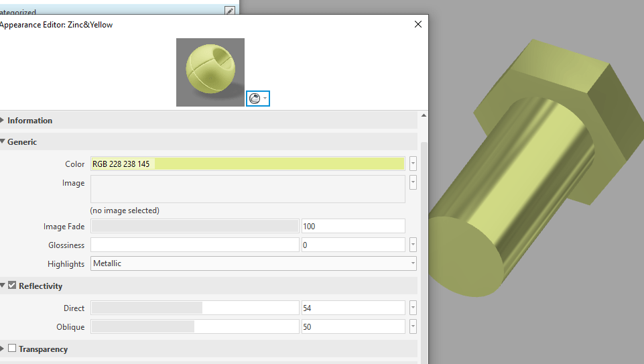
Task: Open the Highlights Metallic dropdown
Action: [x=253, y=263]
